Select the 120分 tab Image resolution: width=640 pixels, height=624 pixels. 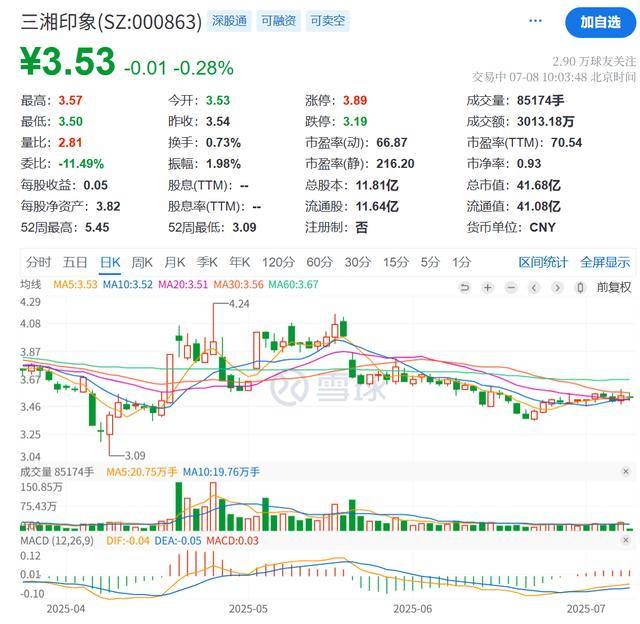pos(278,262)
